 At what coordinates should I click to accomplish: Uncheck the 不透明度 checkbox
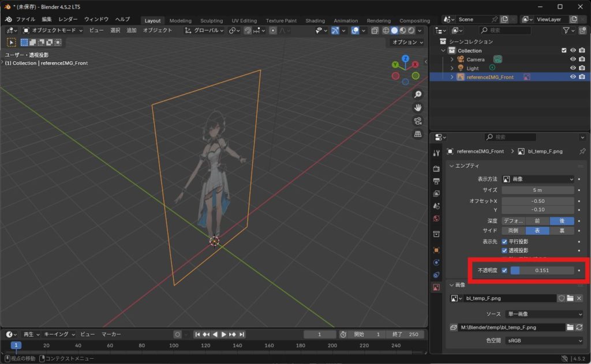[504, 270]
